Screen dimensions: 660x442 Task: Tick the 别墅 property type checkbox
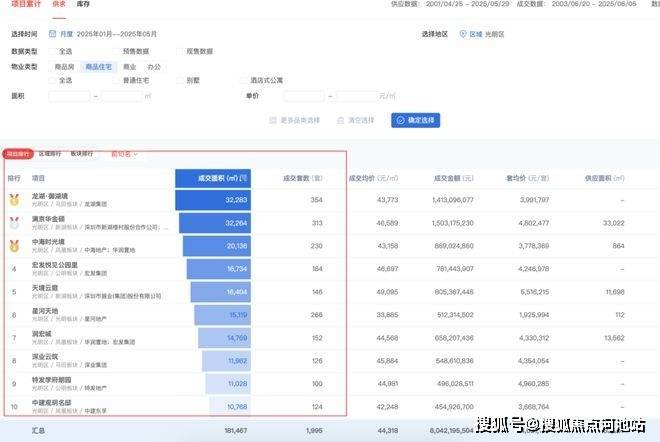pyautogui.click(x=179, y=80)
